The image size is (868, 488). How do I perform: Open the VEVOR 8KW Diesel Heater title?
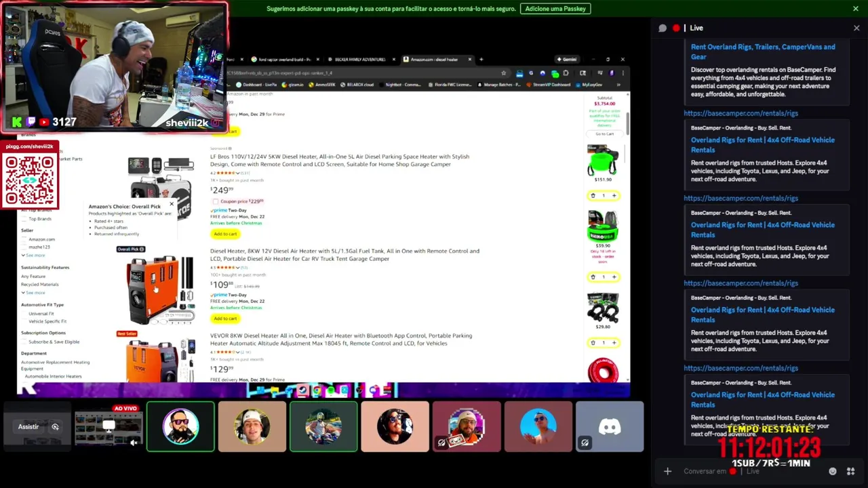click(x=341, y=339)
